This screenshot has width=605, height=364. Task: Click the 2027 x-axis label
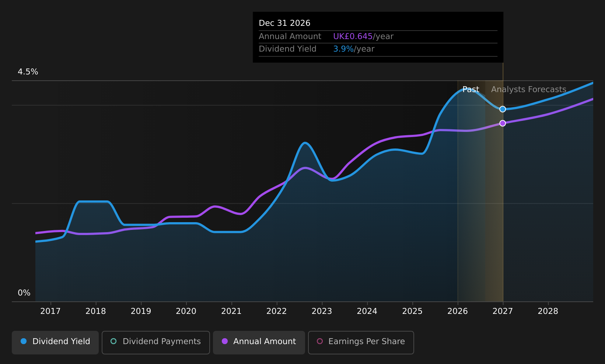click(503, 311)
